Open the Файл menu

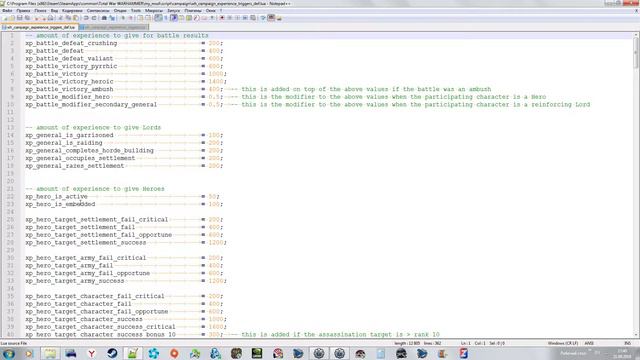pyautogui.click(x=7, y=11)
